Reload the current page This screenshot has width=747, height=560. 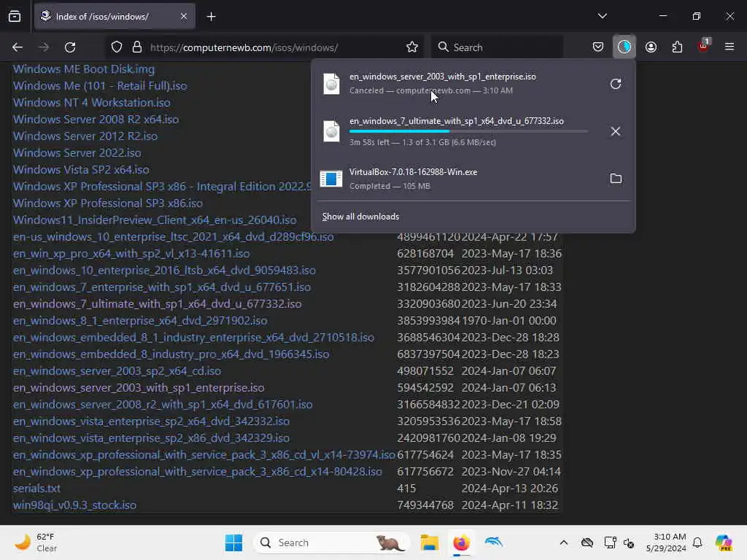(70, 47)
